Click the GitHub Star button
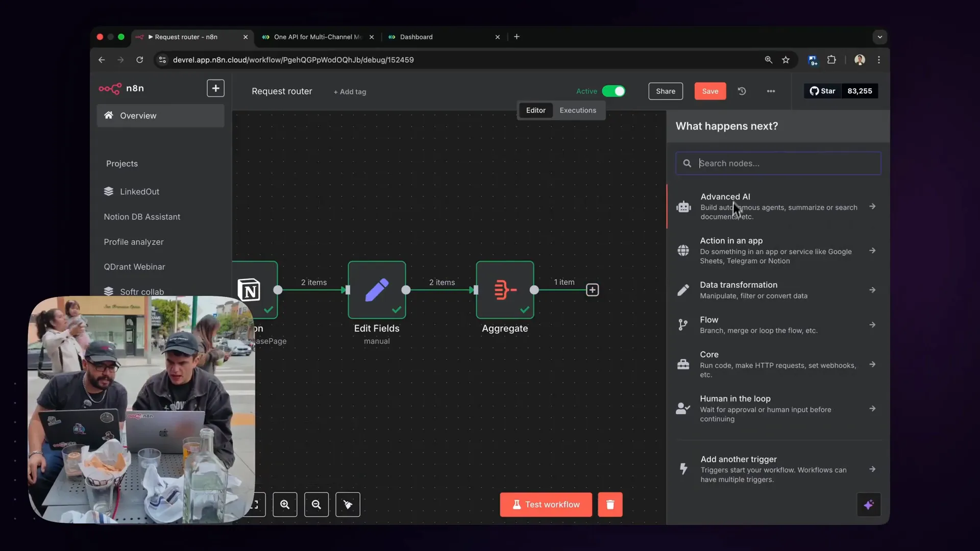 (822, 91)
